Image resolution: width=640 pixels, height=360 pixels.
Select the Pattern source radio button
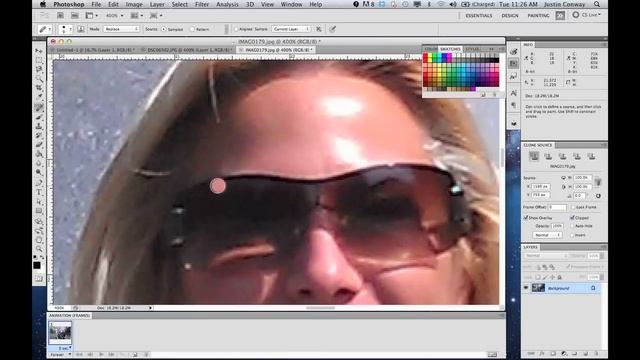(192, 29)
